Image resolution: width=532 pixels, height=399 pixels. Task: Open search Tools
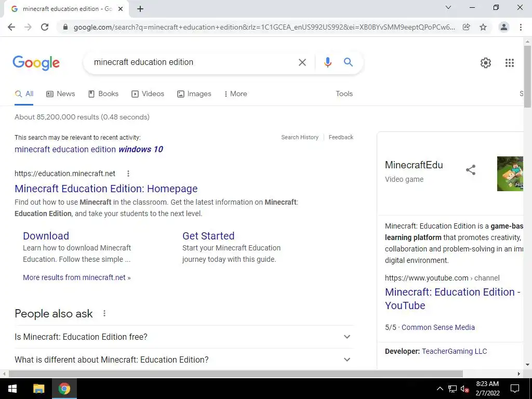tap(344, 94)
